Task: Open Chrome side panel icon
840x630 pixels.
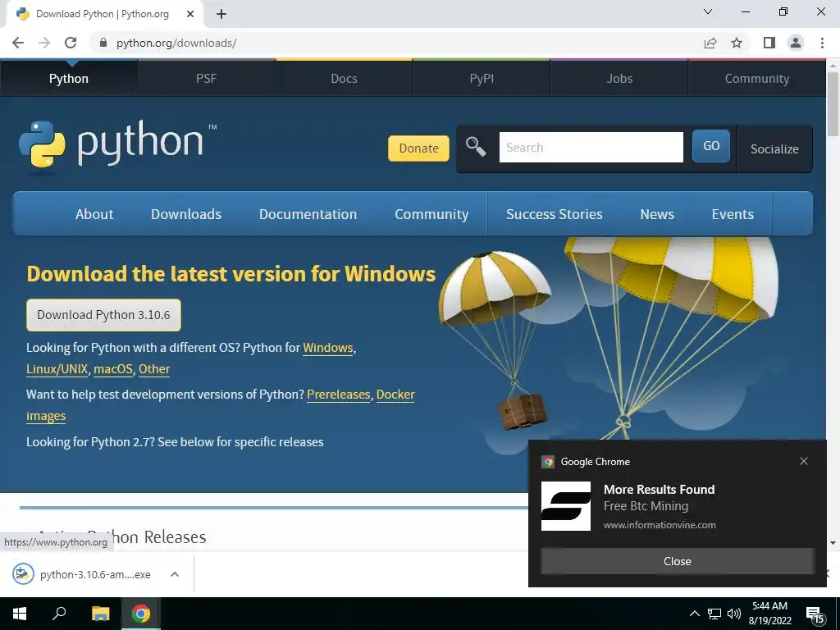Action: point(769,43)
